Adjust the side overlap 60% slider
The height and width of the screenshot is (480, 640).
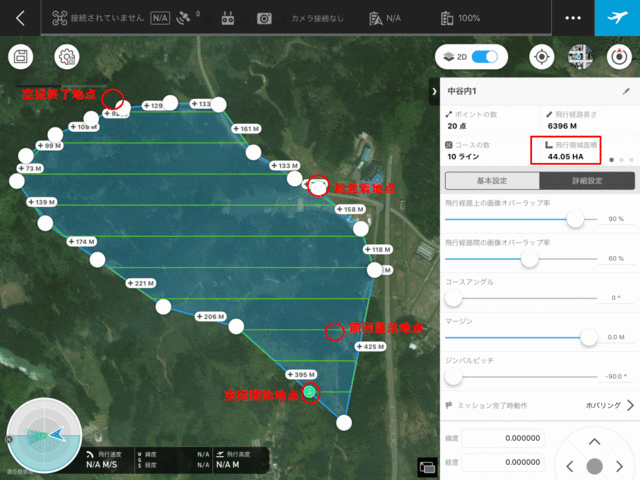coord(529,259)
